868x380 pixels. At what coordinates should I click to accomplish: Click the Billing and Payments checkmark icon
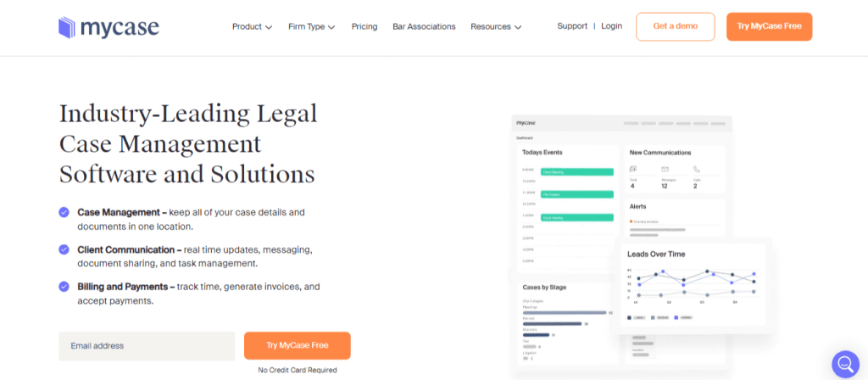pos(64,287)
